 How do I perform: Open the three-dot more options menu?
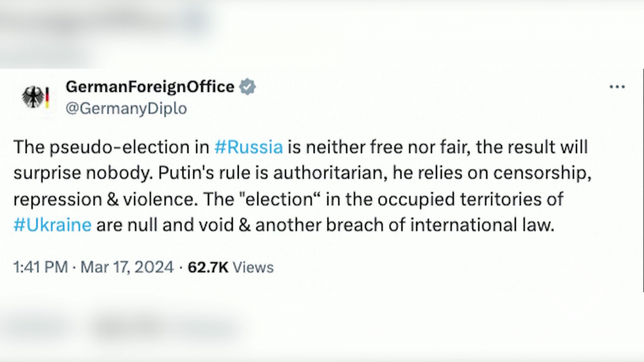click(617, 87)
